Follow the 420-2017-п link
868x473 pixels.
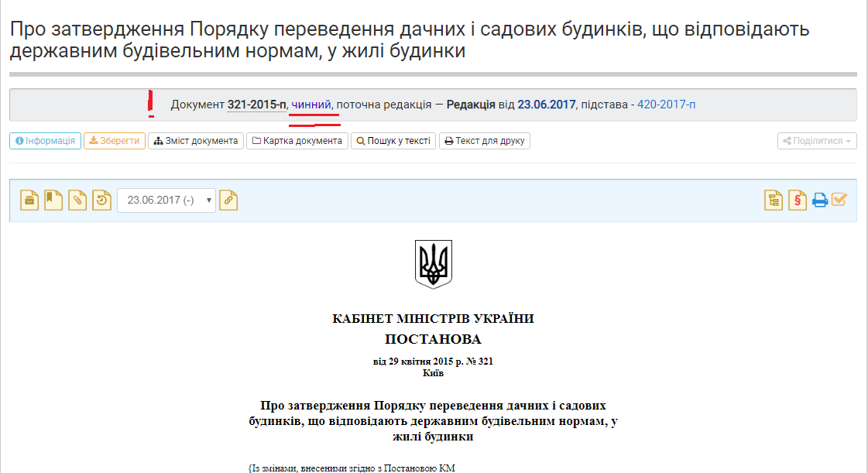click(x=667, y=105)
